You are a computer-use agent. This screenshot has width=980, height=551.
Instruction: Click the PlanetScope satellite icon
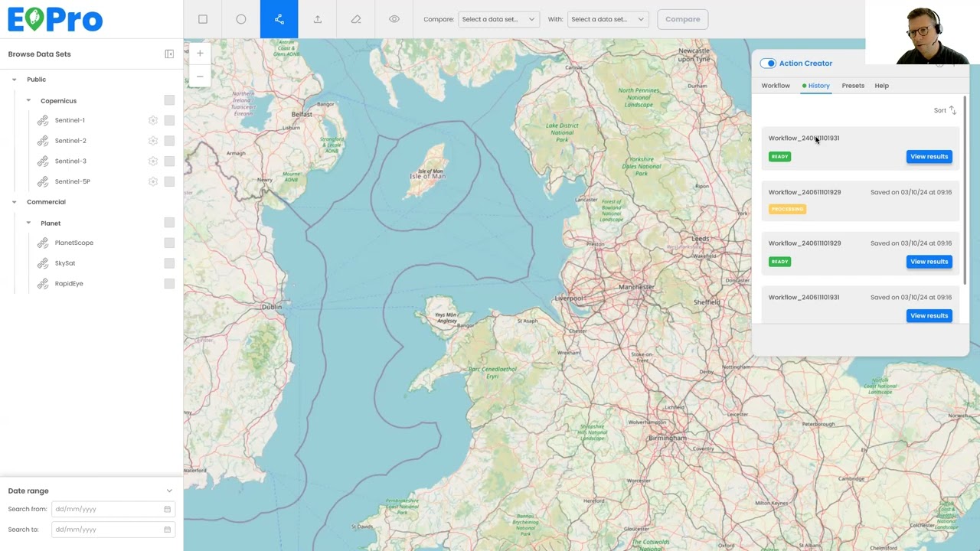point(43,243)
